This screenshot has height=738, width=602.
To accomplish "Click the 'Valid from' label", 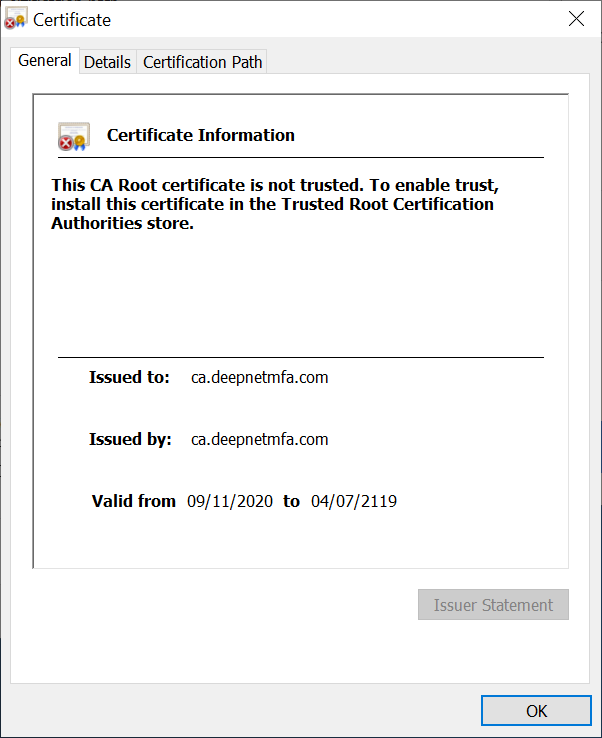I will [134, 501].
